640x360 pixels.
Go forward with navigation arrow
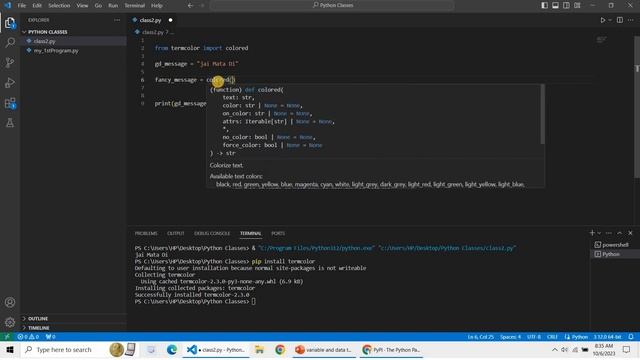(x=202, y=5)
